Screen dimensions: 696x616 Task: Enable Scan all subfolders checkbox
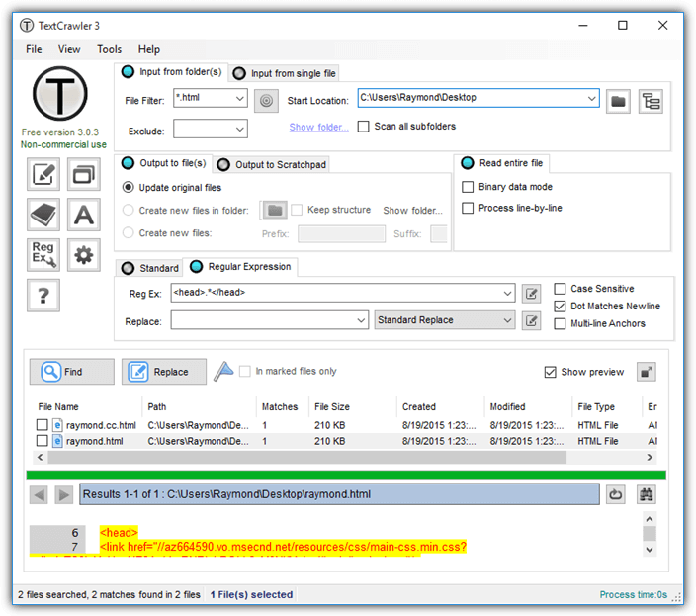pos(363,127)
